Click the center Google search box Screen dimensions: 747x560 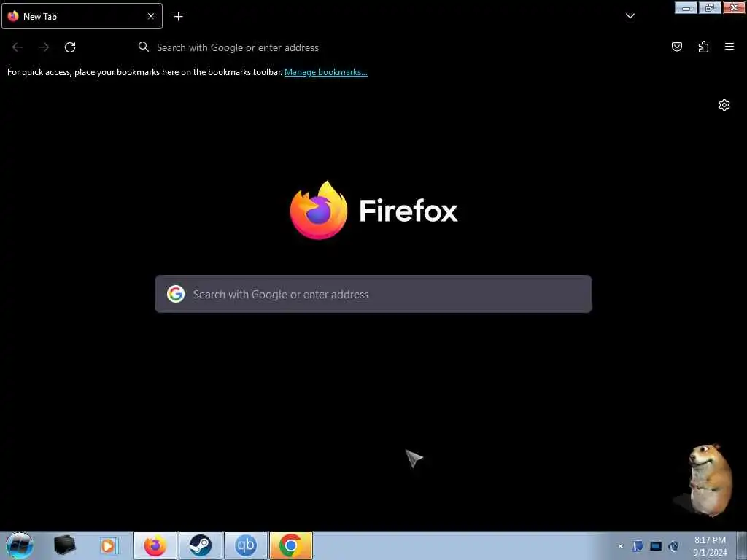pyautogui.click(x=373, y=294)
